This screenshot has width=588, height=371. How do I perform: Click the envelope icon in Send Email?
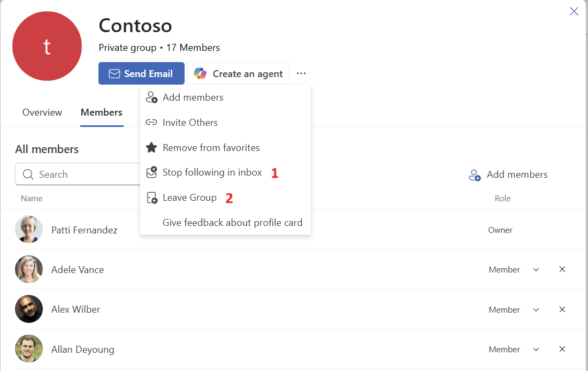click(x=114, y=73)
